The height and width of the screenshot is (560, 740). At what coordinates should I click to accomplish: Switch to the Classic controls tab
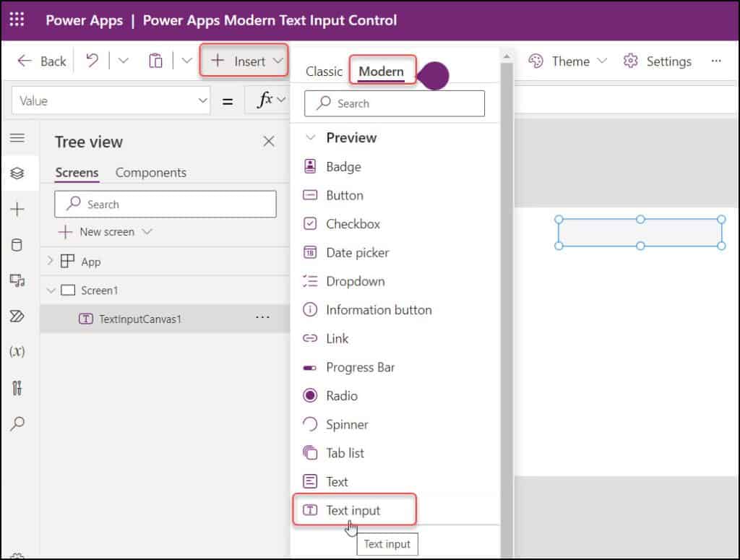pyautogui.click(x=324, y=72)
